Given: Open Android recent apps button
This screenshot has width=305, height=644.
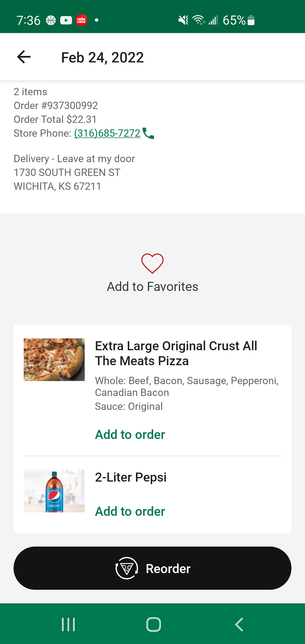Looking at the screenshot, I should pos(68,624).
